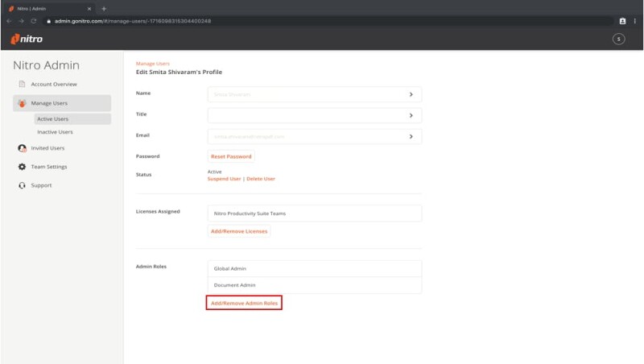This screenshot has width=644, height=364.
Task: Click Add/Remove Admin Roles button
Action: [244, 303]
